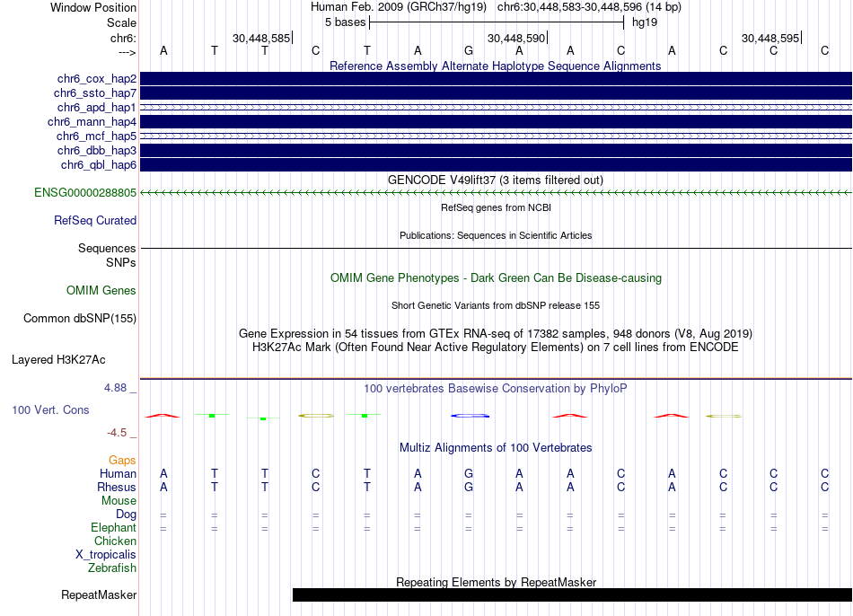
Task: Click Short Genetic Variants from dbSNP title
Action: click(496, 305)
